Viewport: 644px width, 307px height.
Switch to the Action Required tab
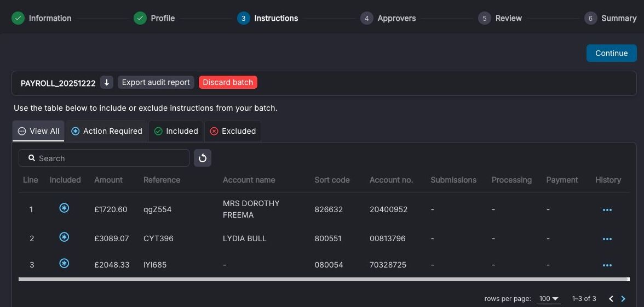tap(107, 131)
